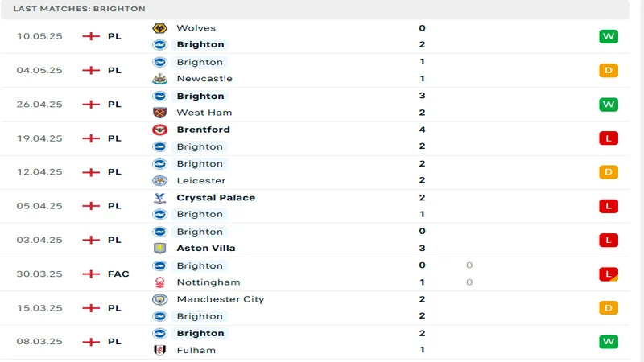Click the Brentford club crest icon
Viewport: 644px width, 362px height.
click(x=159, y=130)
